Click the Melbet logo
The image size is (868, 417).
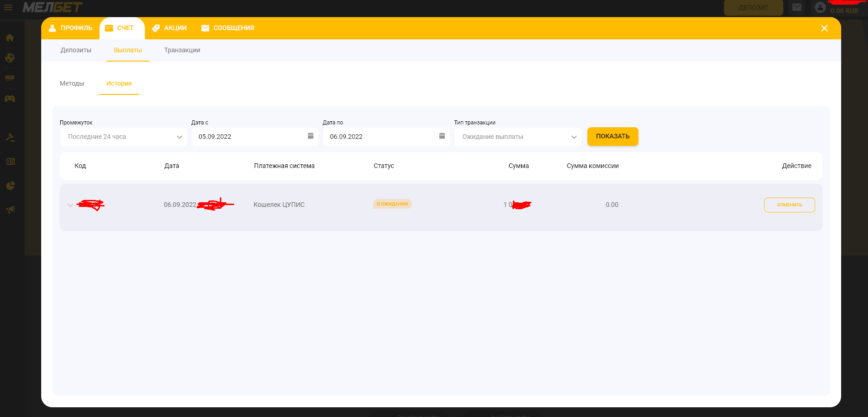click(x=52, y=7)
